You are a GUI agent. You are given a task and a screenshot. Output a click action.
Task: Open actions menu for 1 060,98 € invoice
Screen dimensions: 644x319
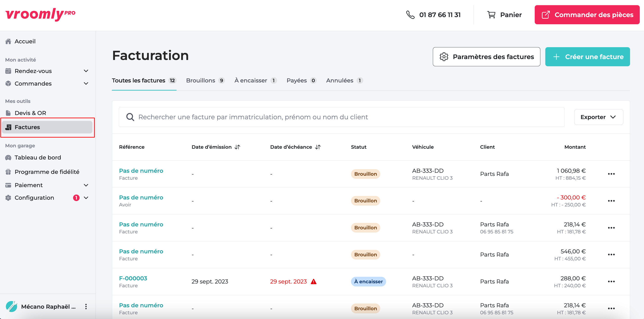point(611,174)
